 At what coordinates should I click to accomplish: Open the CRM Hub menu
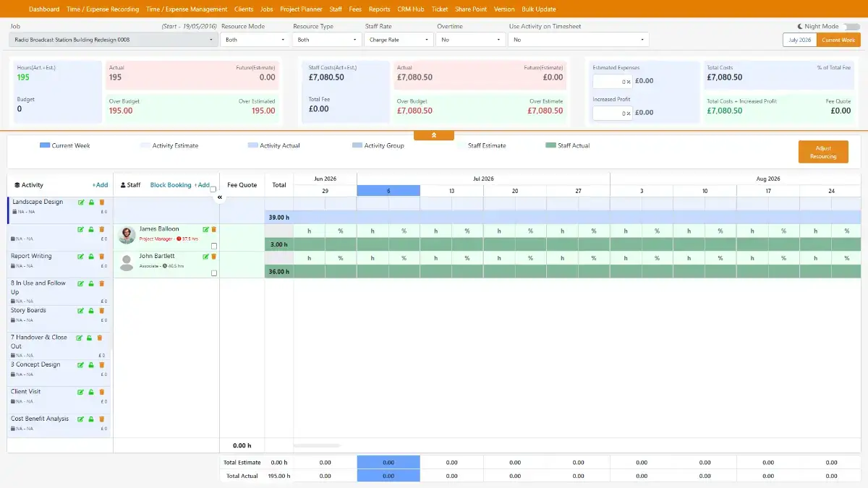coord(411,9)
